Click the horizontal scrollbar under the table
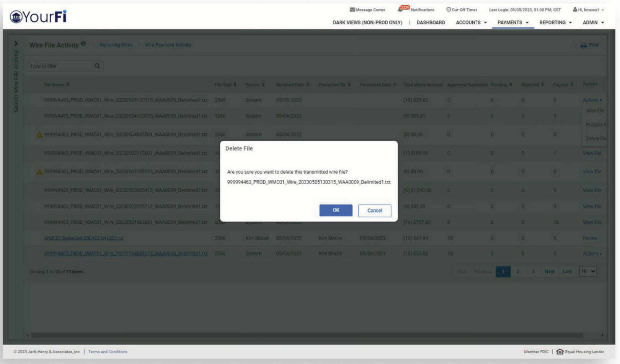Image resolution: width=620 pixels, height=364 pixels. pyautogui.click(x=306, y=335)
